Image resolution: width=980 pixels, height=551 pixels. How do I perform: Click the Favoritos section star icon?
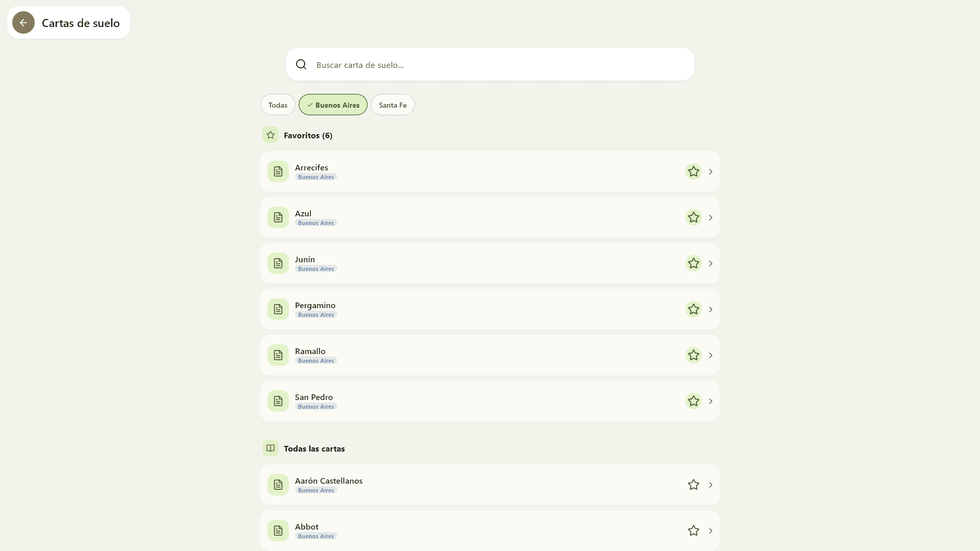pos(271,135)
